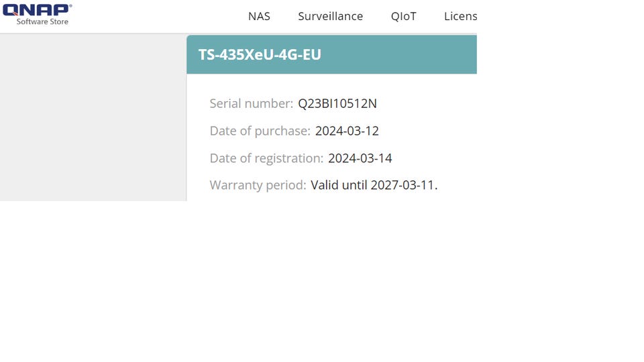
Task: Open the truncated Licens navigation item
Action: pyautogui.click(x=460, y=16)
